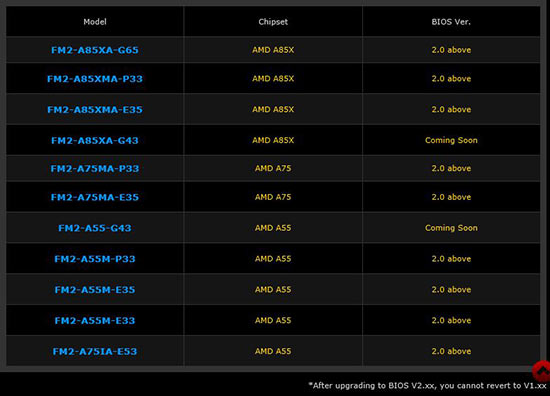Open the FM2-A55-G43 model link
This screenshot has height=396, width=550.
[95, 228]
